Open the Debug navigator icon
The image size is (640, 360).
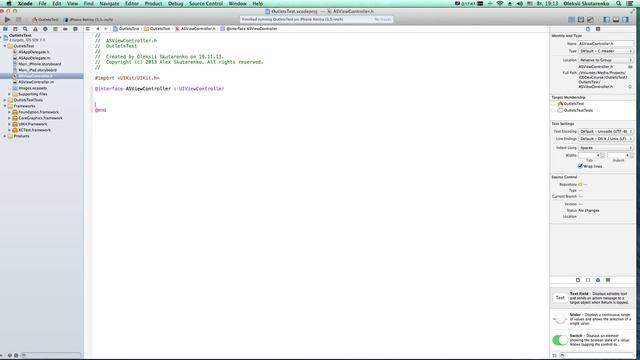pos(55,29)
